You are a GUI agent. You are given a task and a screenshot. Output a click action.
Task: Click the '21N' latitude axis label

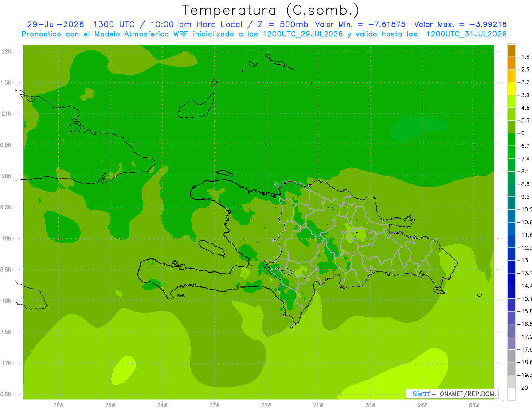(7, 114)
